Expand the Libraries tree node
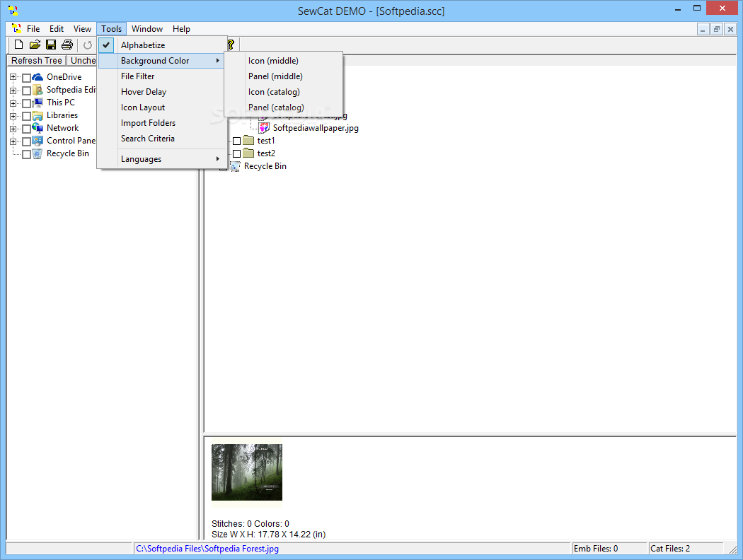Screen dimensions: 743x560 pyautogui.click(x=13, y=115)
